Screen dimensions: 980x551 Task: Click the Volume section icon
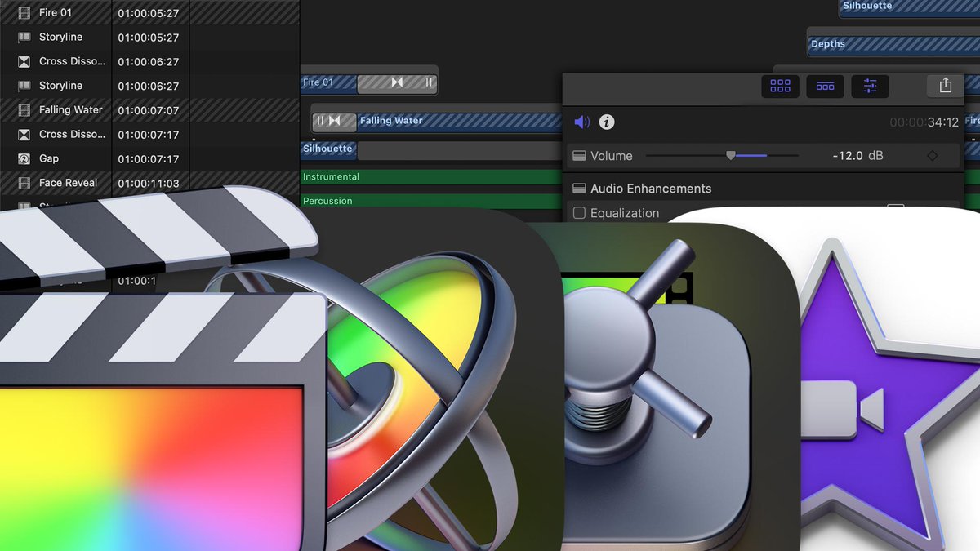pos(578,155)
